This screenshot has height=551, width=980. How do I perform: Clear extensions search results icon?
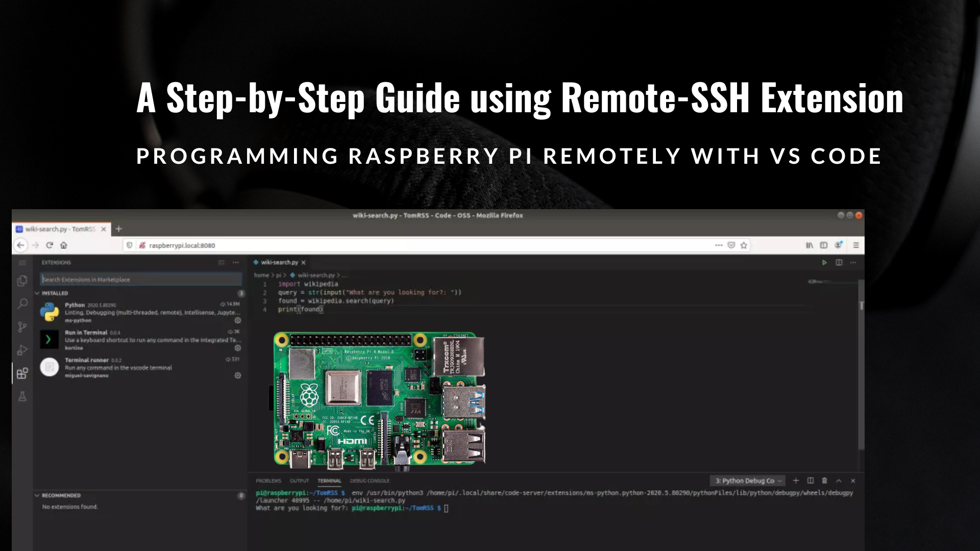(221, 262)
